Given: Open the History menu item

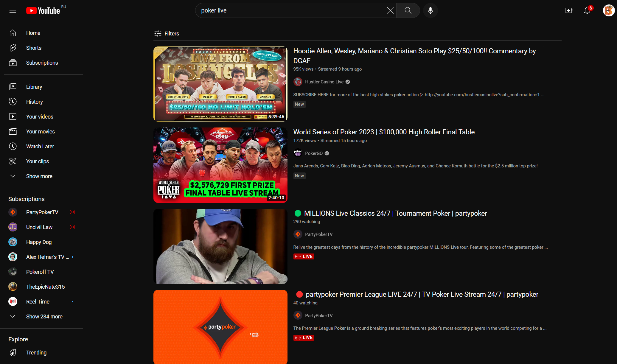Looking at the screenshot, I should (x=34, y=102).
